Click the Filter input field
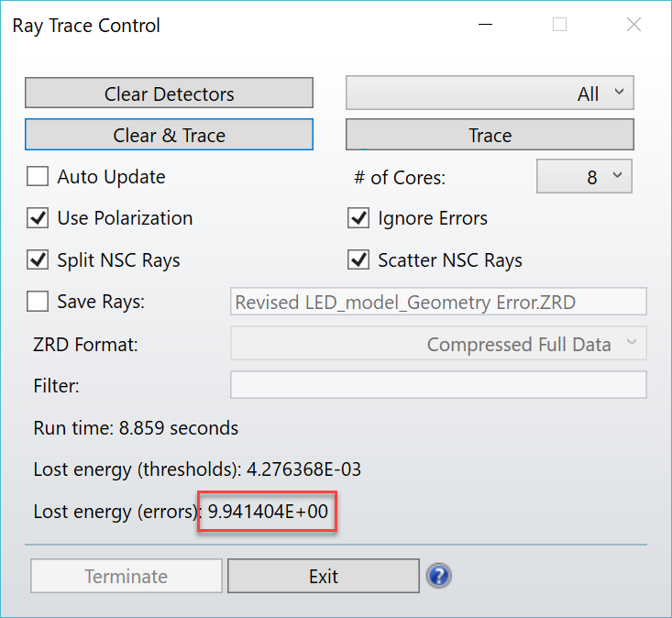The image size is (672, 618). (438, 385)
